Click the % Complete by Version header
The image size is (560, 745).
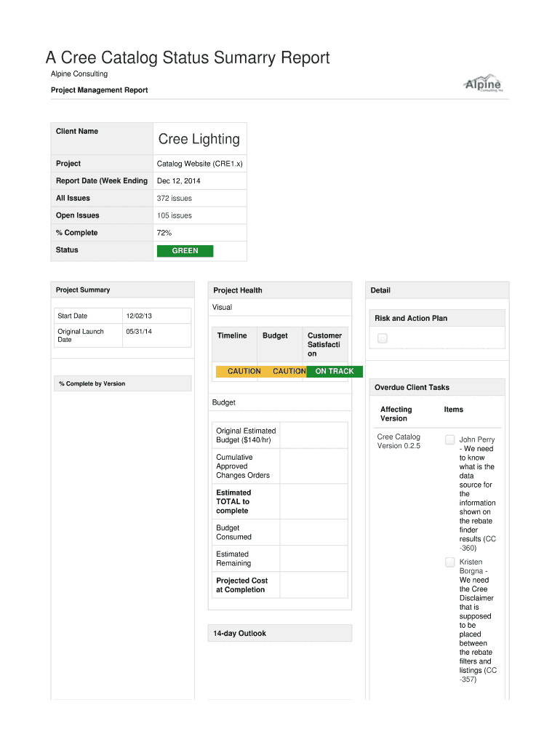click(122, 383)
